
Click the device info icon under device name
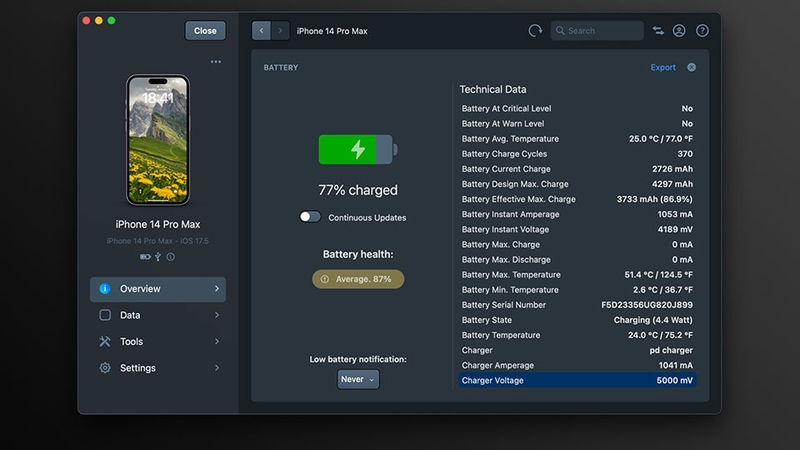[170, 257]
